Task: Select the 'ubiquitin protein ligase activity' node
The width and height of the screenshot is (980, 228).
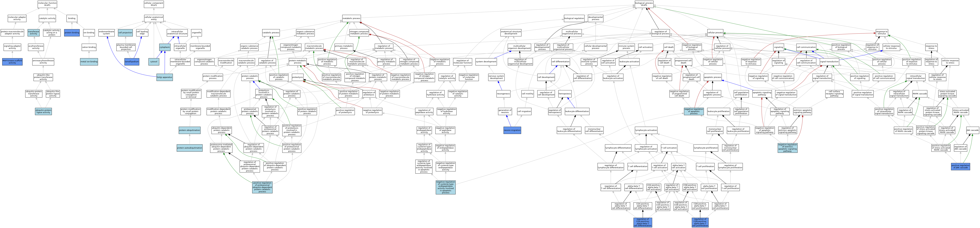Action: click(x=43, y=111)
